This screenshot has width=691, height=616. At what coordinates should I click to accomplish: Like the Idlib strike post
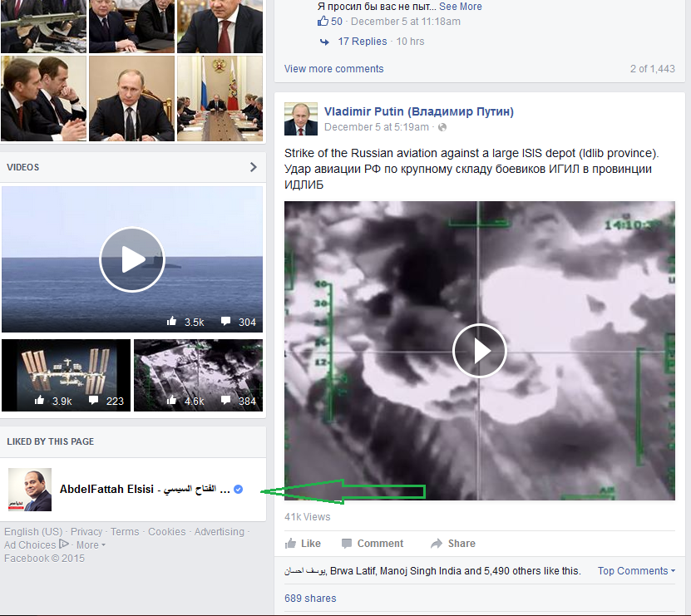tap(303, 544)
